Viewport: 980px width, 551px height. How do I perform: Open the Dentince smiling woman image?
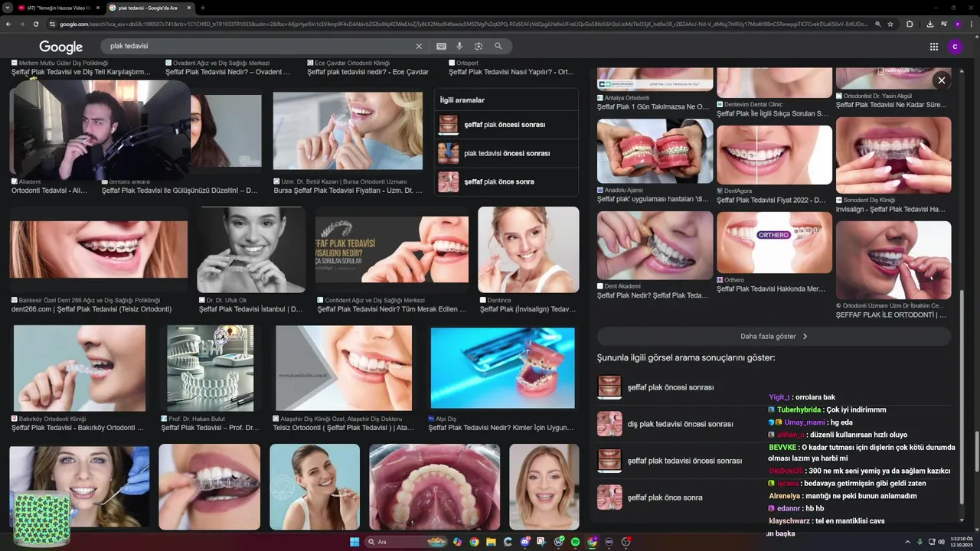coord(528,249)
